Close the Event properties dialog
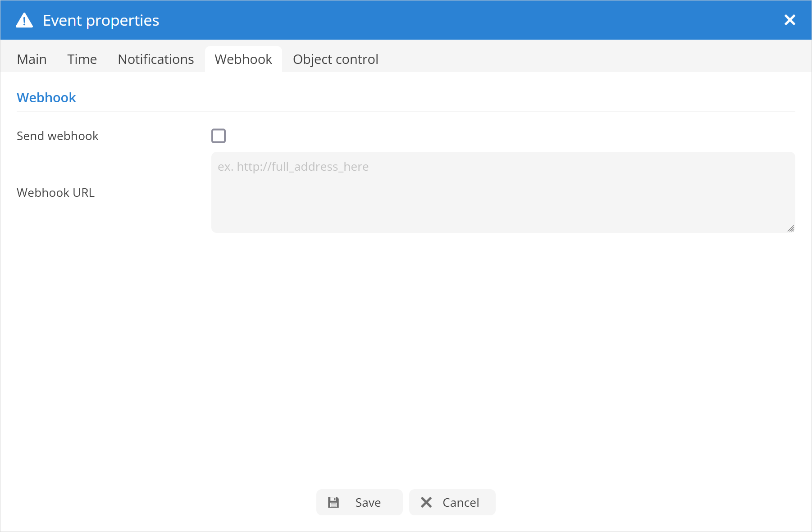Viewport: 812px width, 532px height. click(x=789, y=20)
